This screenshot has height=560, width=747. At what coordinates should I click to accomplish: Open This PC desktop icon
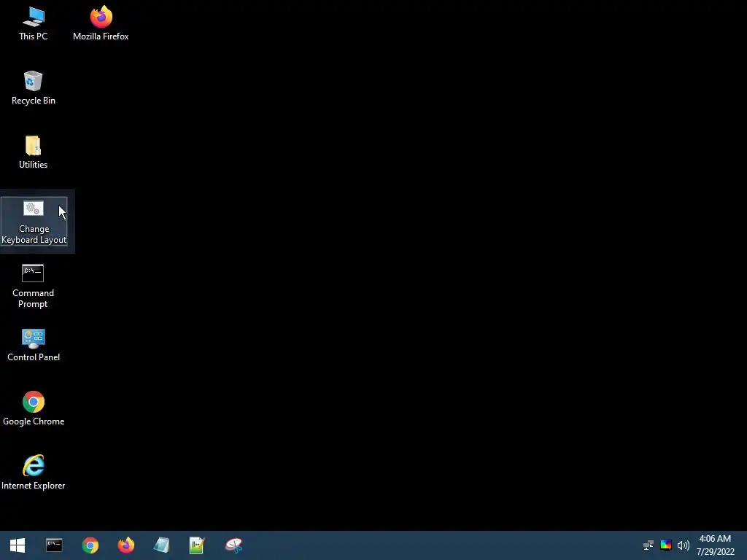pos(33,23)
